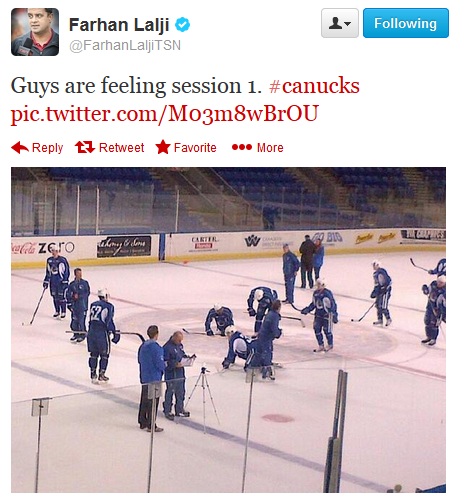Open the attached Canucks practice photo
The width and height of the screenshot is (470, 502).
coord(228,330)
